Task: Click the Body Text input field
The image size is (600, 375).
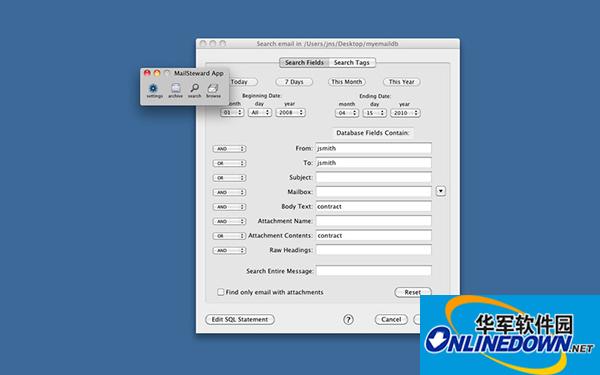Action: coord(373,206)
